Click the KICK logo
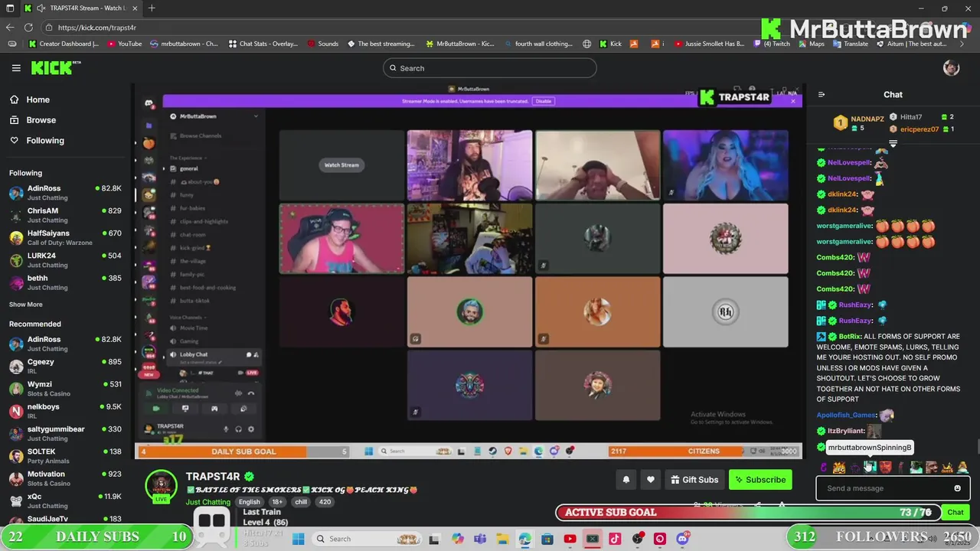This screenshot has height=551, width=980. pyautogui.click(x=54, y=68)
